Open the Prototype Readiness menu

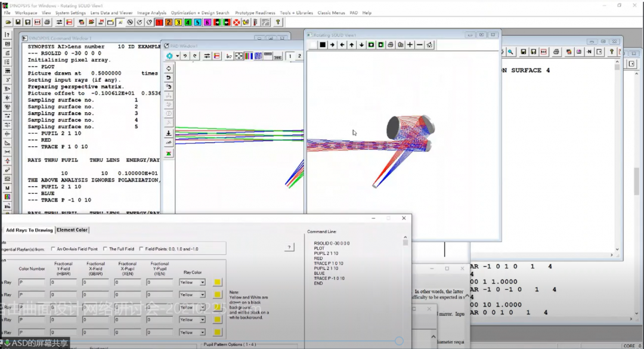click(x=255, y=13)
